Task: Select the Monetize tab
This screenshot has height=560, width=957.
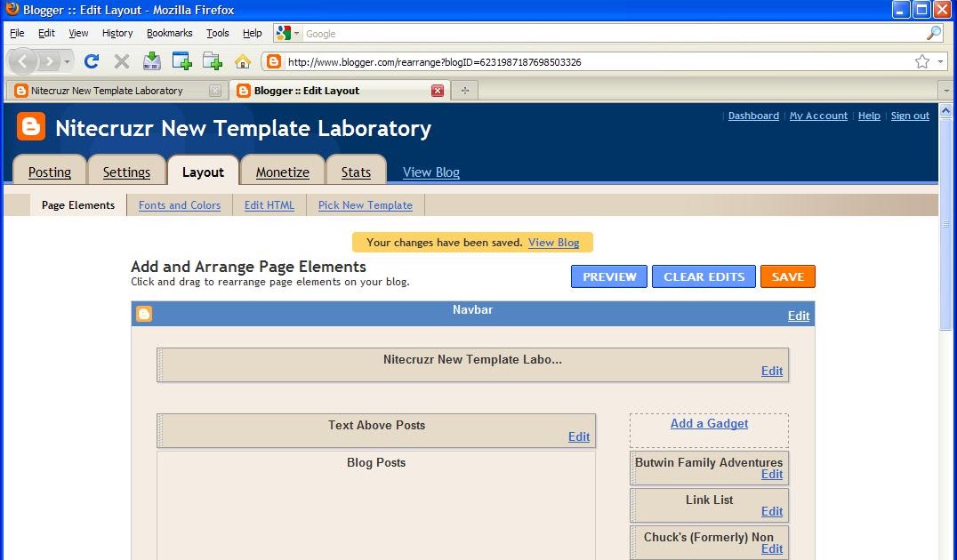Action: pos(282,172)
